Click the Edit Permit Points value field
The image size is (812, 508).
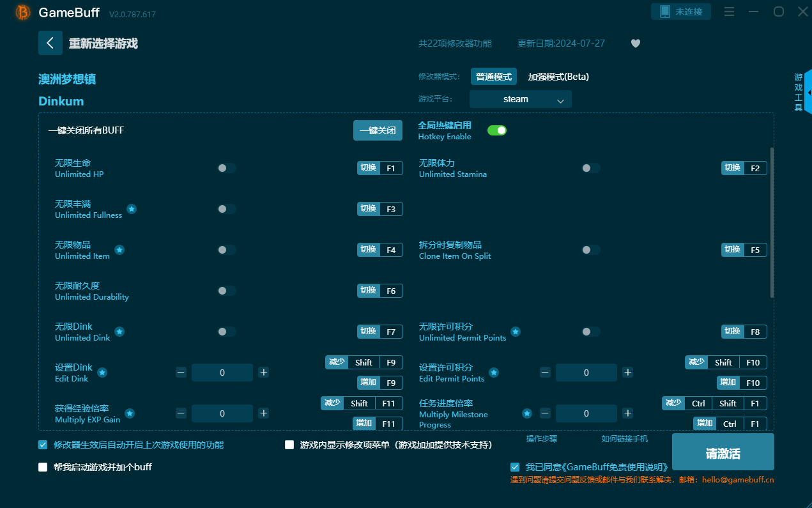[x=586, y=373]
